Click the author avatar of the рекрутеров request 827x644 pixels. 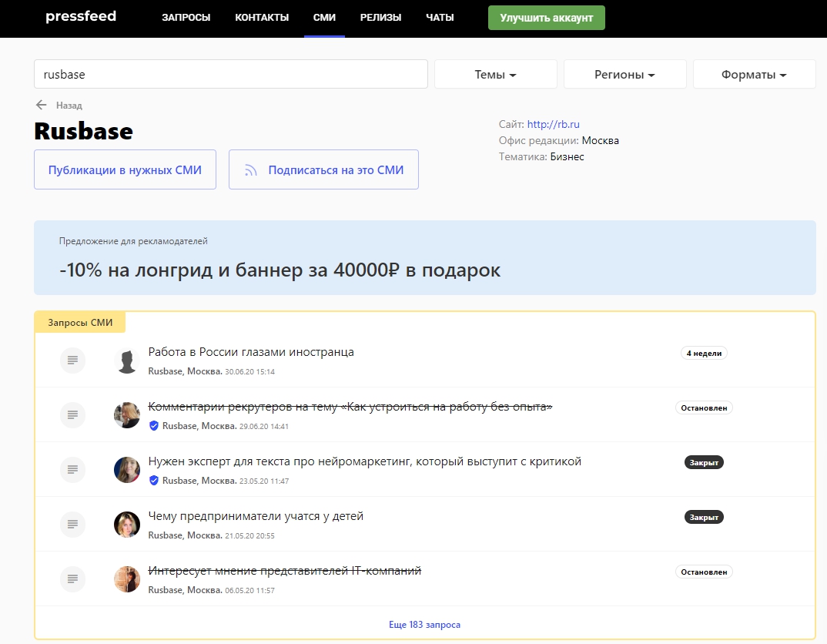coord(126,415)
